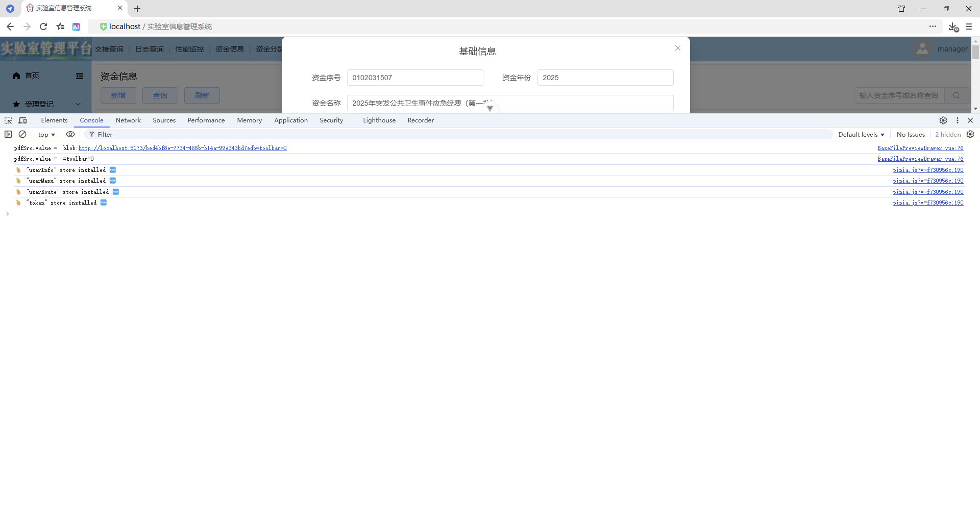Show the console drawer panel
This screenshot has width=980, height=526.
pyautogui.click(x=8, y=134)
